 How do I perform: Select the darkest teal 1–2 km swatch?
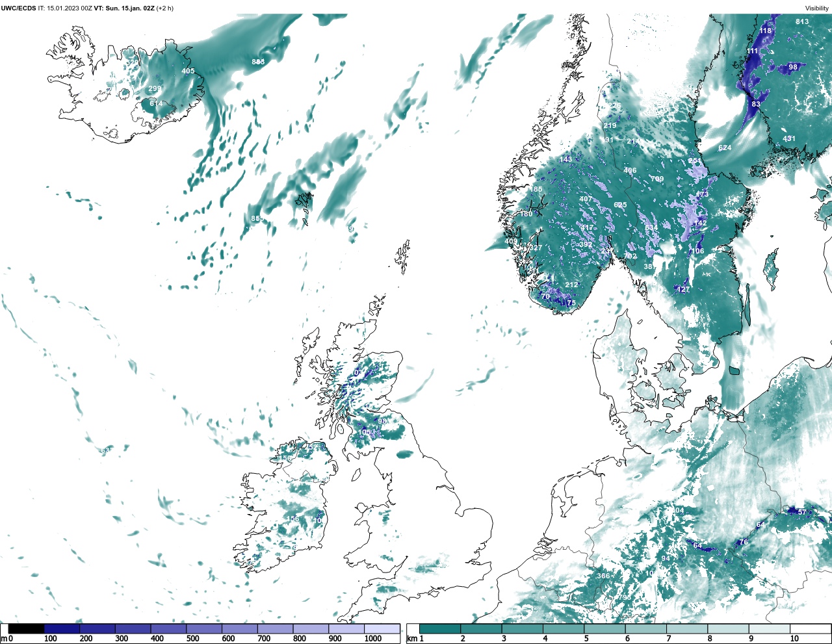pyautogui.click(x=440, y=629)
